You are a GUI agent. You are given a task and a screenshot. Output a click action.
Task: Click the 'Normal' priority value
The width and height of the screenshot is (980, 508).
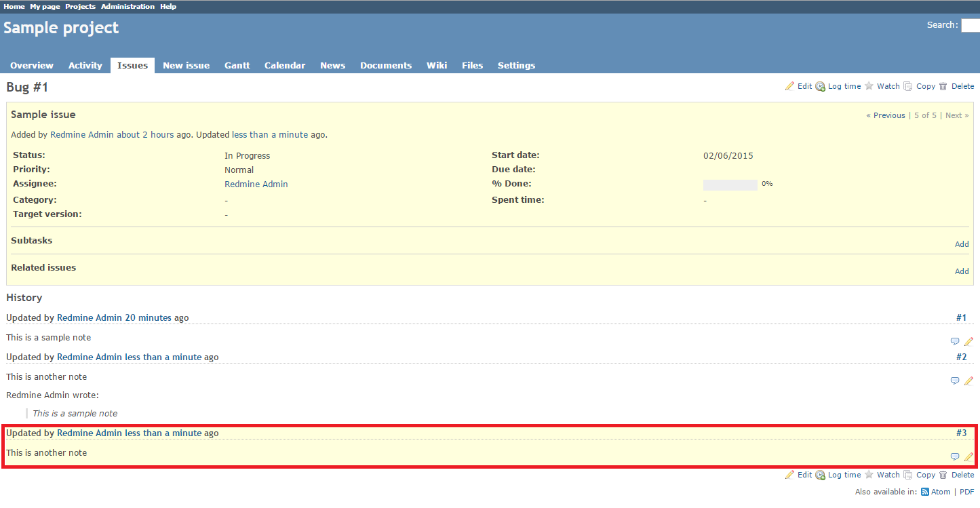(239, 170)
